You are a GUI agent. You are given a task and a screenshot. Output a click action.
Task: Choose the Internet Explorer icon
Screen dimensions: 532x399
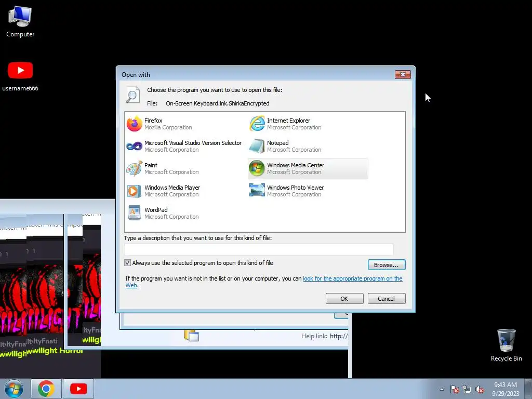pyautogui.click(x=257, y=124)
